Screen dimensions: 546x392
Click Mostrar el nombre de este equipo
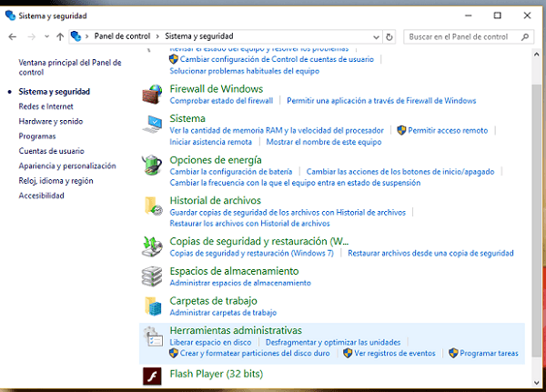pos(324,142)
